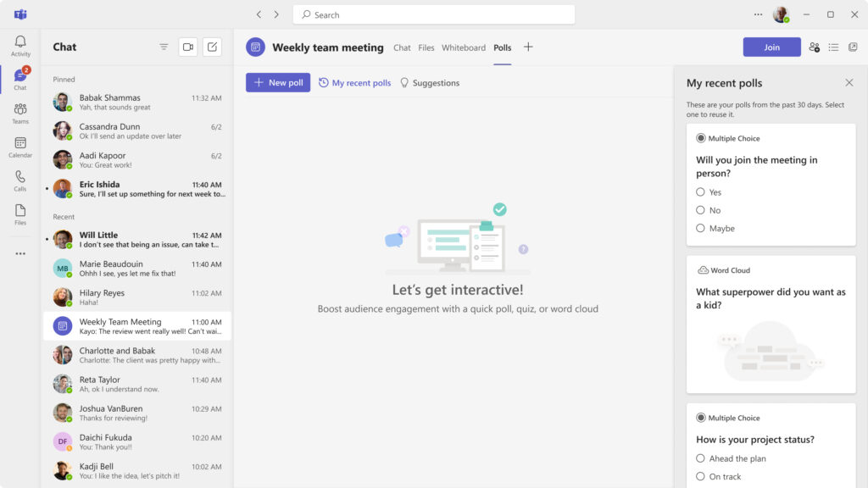868x488 pixels.
Task: Switch to the Whiteboard tab
Action: (463, 48)
